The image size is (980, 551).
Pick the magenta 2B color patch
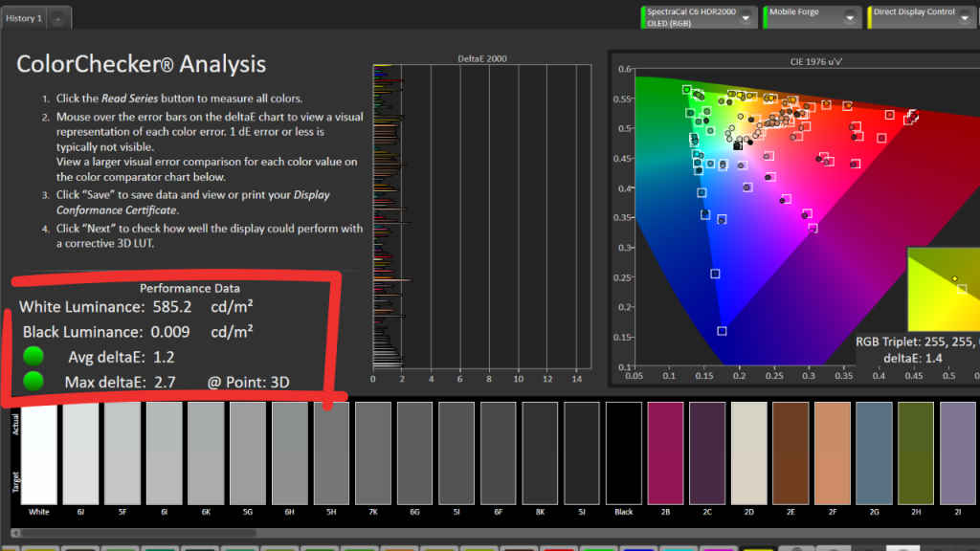pos(665,452)
